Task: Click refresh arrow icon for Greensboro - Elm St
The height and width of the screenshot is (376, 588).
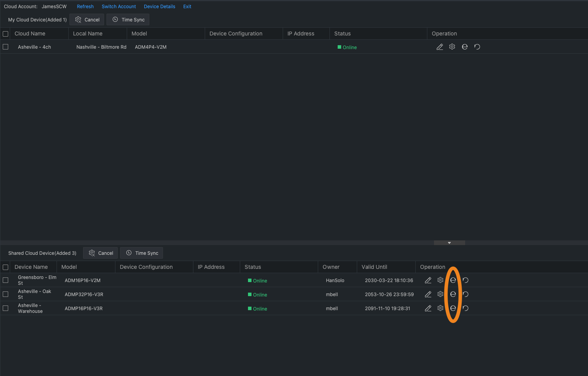Action: point(465,280)
